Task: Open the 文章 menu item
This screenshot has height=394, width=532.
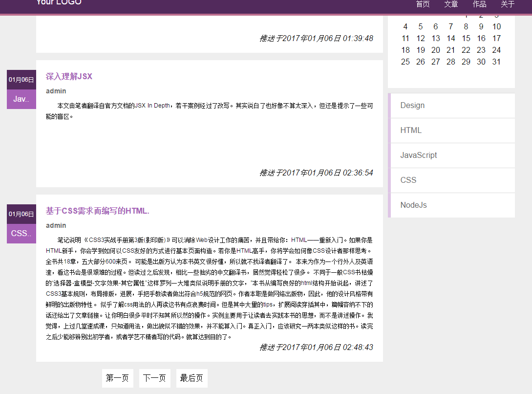Action: [x=451, y=4]
